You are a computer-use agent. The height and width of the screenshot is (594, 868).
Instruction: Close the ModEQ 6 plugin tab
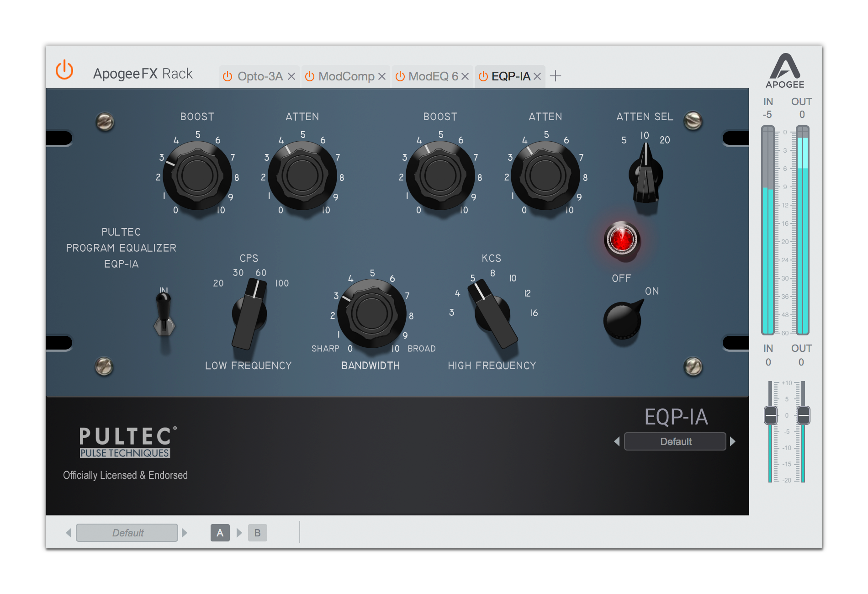click(x=465, y=76)
